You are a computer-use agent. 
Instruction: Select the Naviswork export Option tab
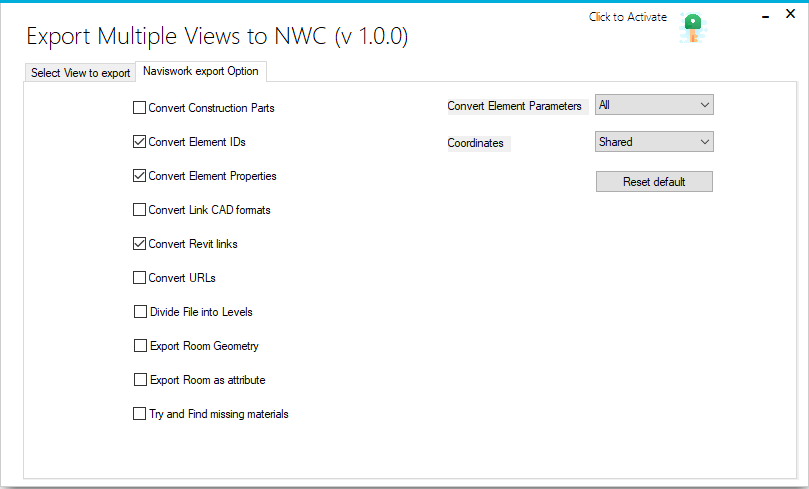click(201, 71)
